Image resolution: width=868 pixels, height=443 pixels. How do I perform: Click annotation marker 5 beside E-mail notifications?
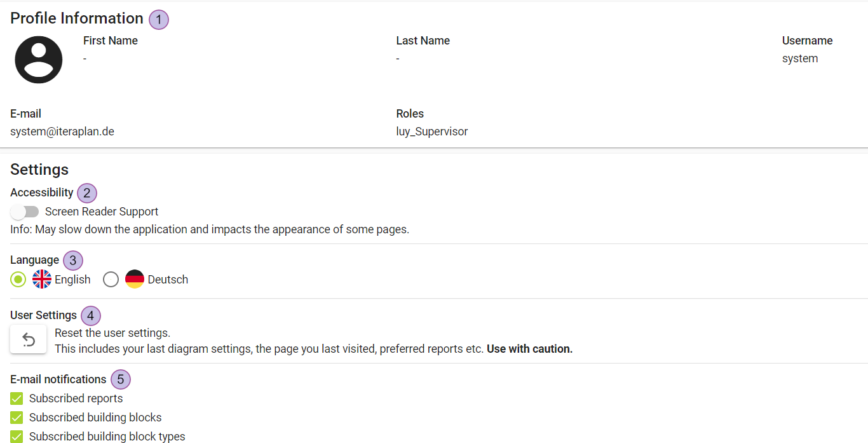point(121,380)
